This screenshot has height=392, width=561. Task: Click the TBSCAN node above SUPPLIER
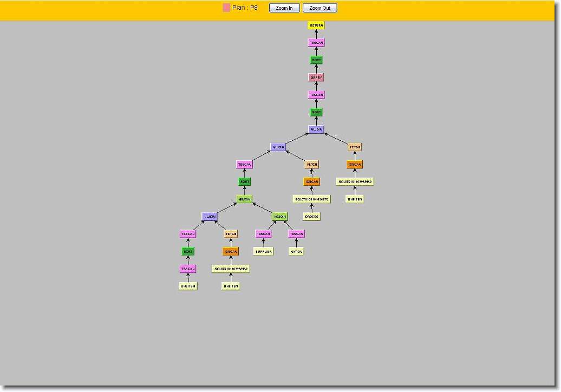(x=263, y=234)
